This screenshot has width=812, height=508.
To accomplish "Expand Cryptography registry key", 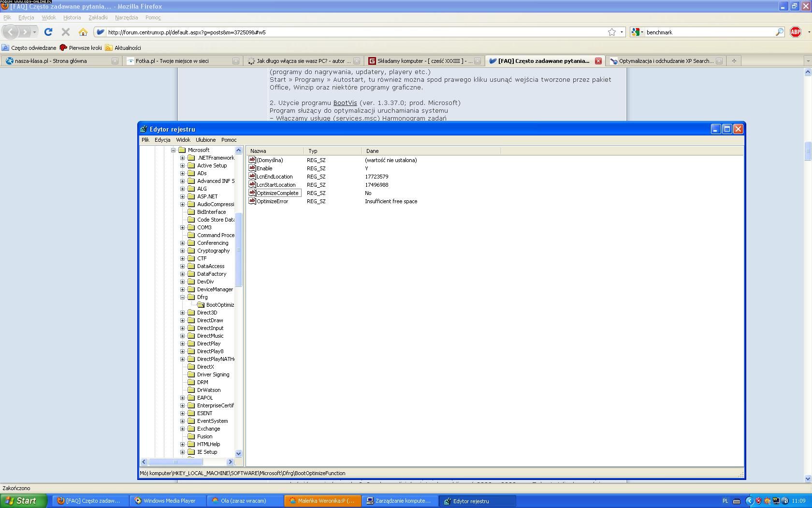I will click(182, 251).
